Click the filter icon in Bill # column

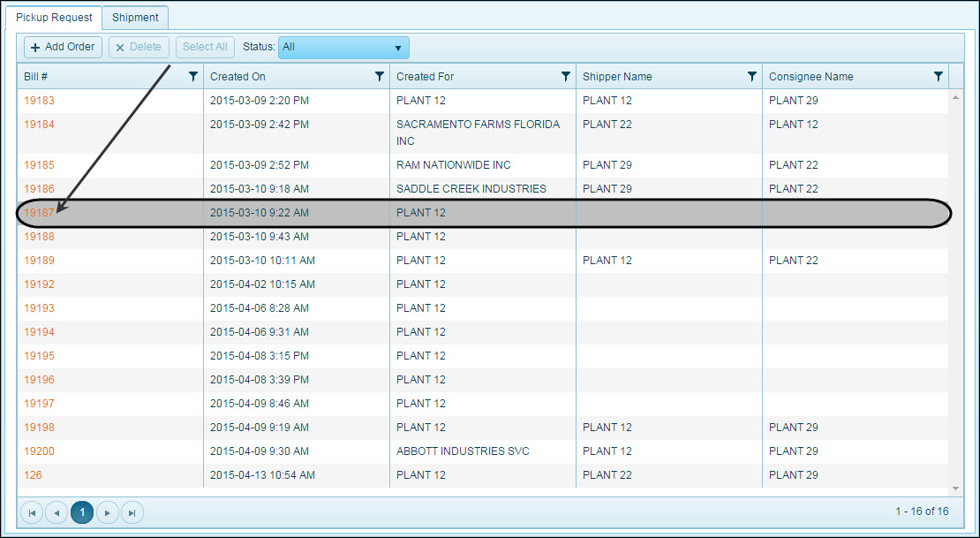[193, 77]
